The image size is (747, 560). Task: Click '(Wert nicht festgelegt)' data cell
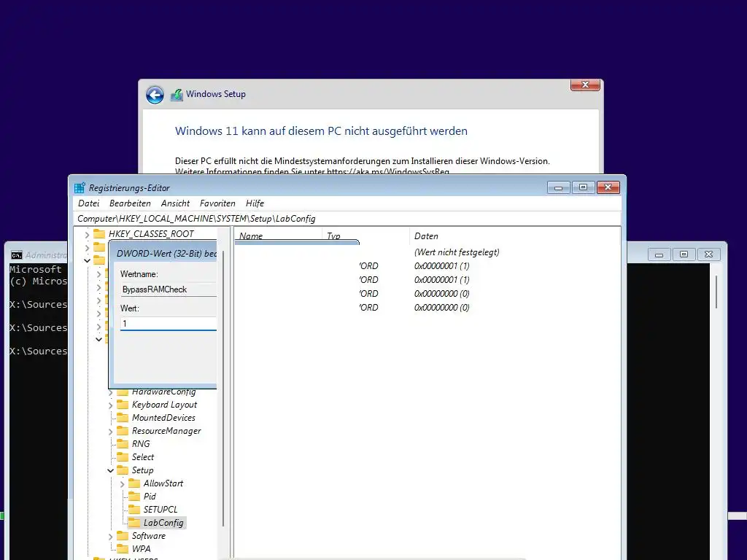pyautogui.click(x=457, y=252)
